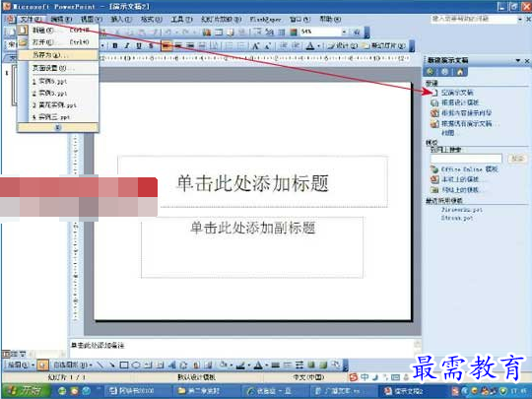Select 打开 (Open) in File menu

point(58,42)
